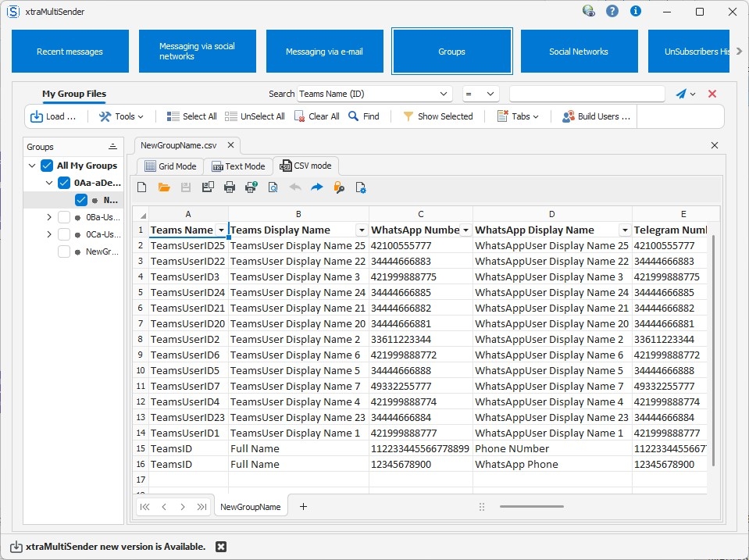Image resolution: width=749 pixels, height=560 pixels.
Task: Go to first sheet navigation arrow
Action: click(x=144, y=507)
